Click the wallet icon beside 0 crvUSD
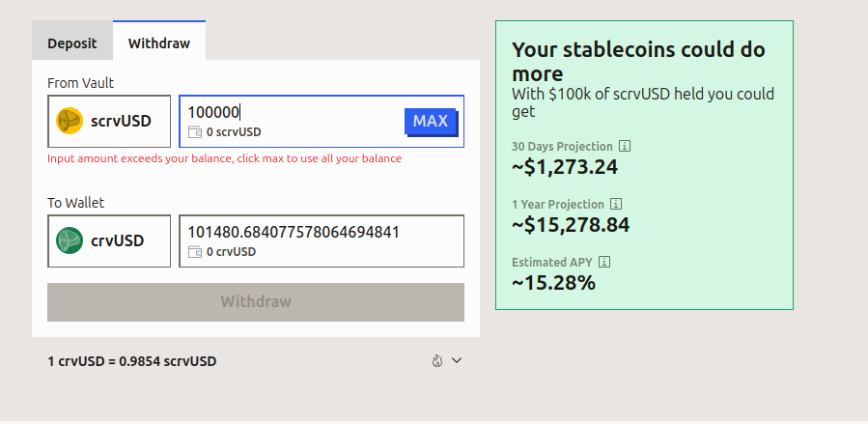The image size is (868, 424). click(195, 252)
